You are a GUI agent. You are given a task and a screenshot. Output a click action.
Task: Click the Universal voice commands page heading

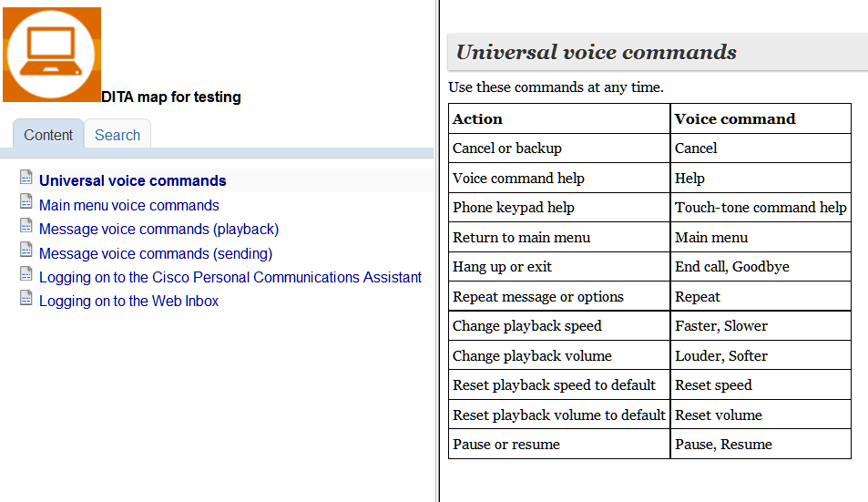click(x=597, y=52)
